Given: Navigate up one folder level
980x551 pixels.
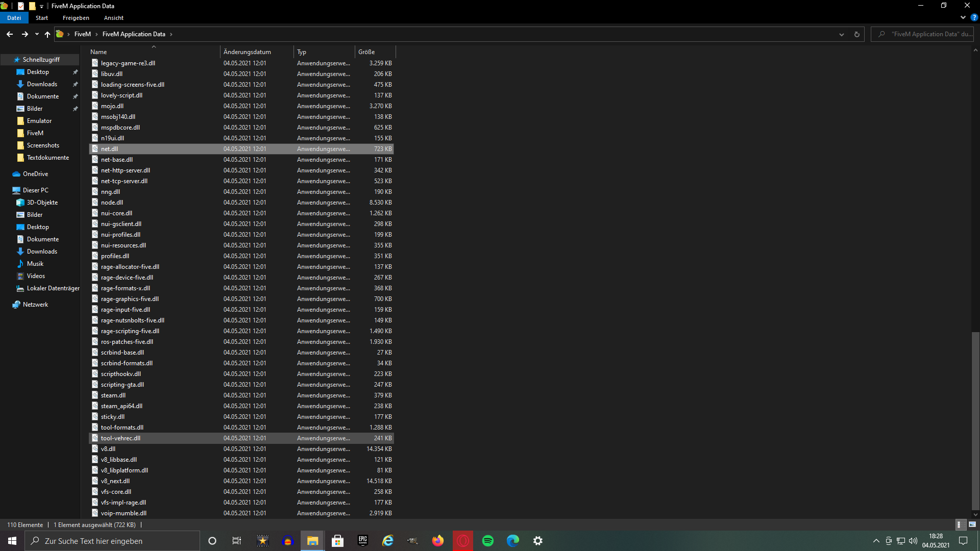Looking at the screenshot, I should tap(47, 34).
